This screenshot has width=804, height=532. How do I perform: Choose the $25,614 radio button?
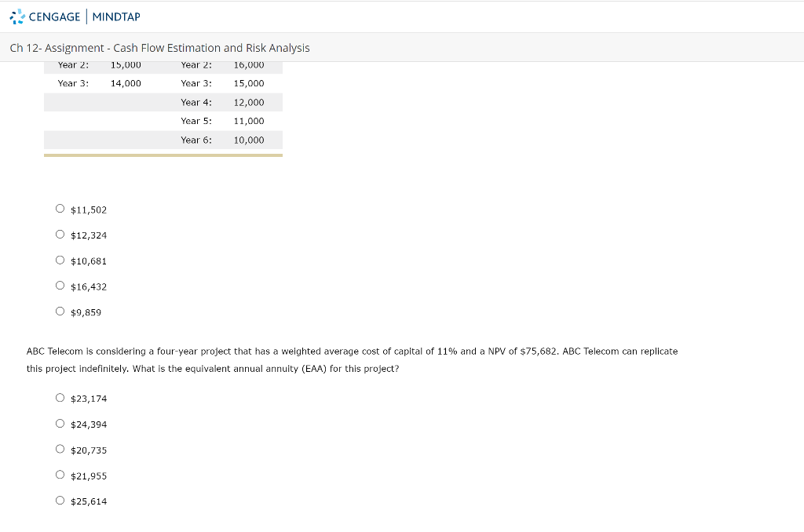click(x=60, y=501)
